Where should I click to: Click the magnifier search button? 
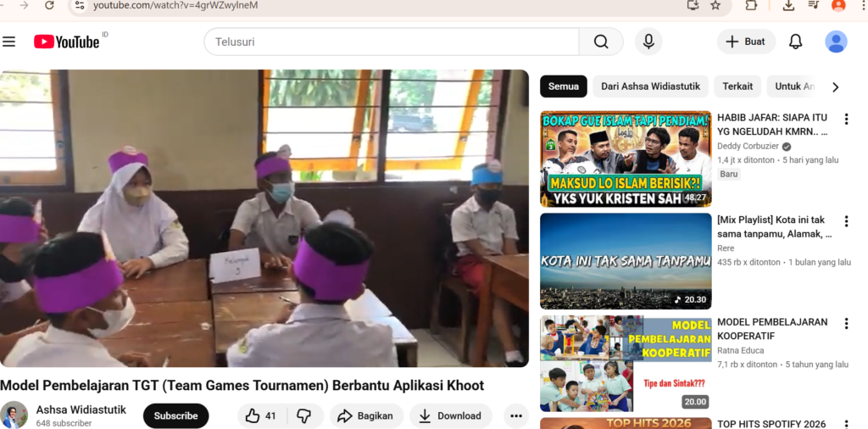(x=601, y=42)
